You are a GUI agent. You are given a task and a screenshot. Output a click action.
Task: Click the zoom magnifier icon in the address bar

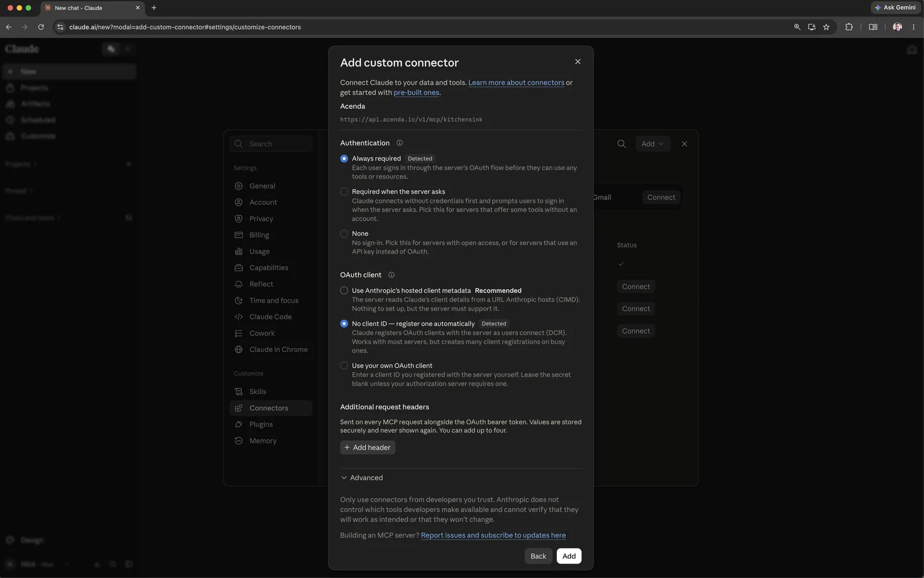pos(797,27)
